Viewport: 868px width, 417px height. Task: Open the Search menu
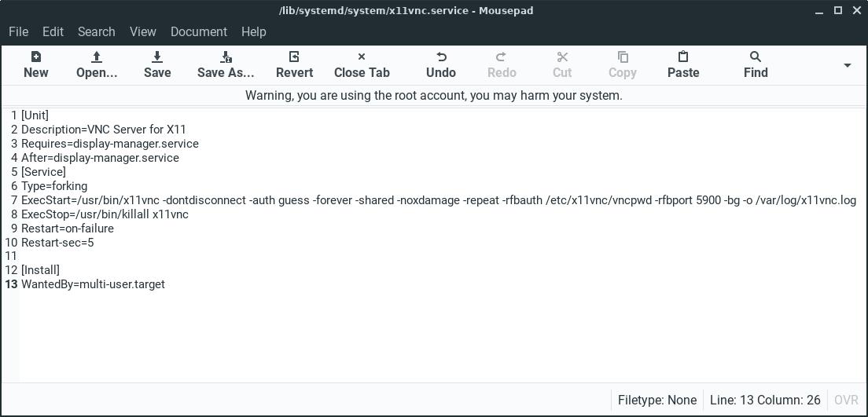pyautogui.click(x=97, y=31)
